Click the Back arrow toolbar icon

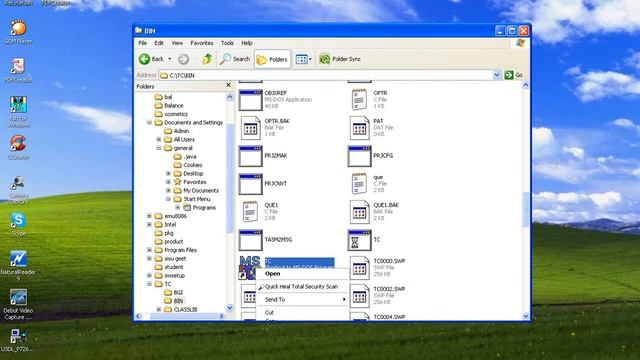click(144, 59)
